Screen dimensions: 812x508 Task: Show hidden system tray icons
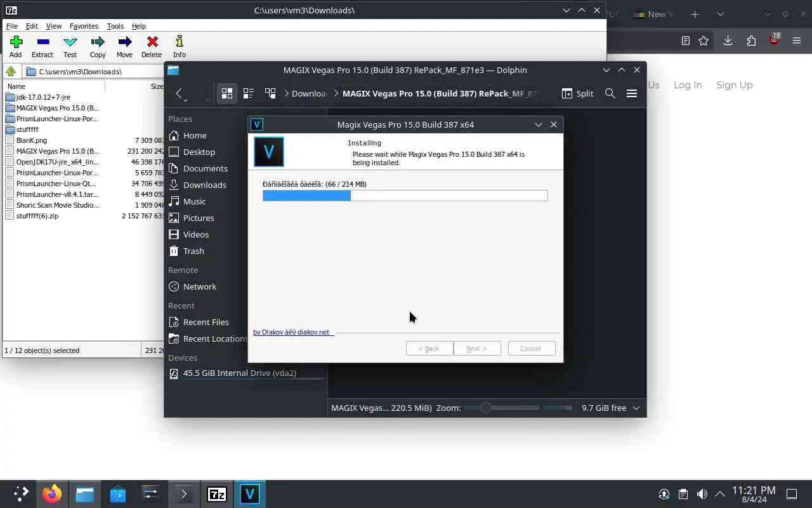pos(720,494)
